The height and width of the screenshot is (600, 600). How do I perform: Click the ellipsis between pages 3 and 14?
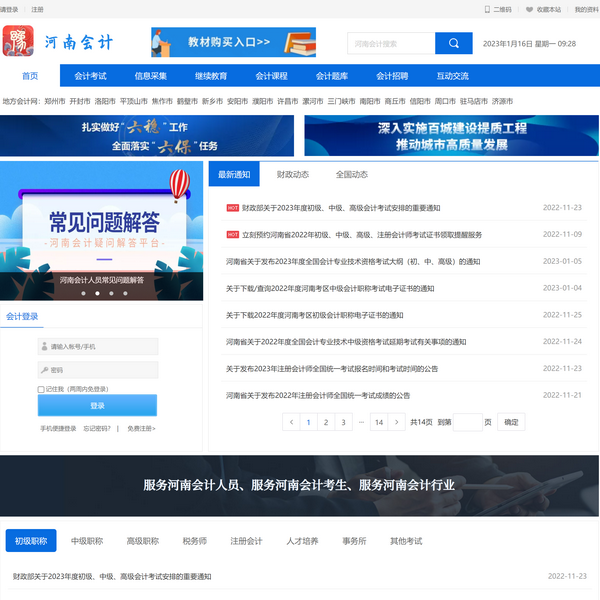pos(360,422)
